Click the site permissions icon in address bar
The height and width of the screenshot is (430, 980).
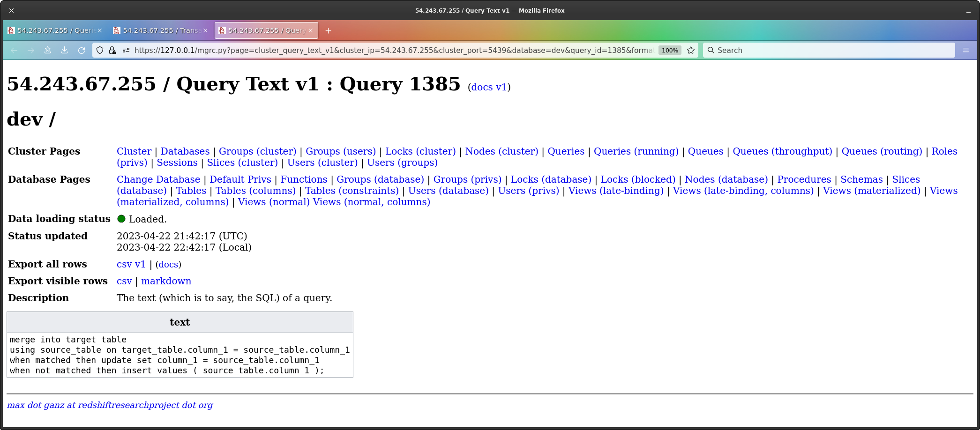(x=126, y=50)
